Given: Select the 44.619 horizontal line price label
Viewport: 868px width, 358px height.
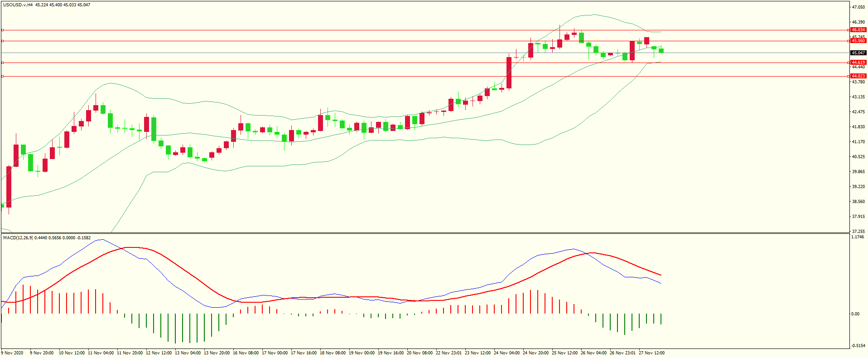Looking at the screenshot, I should point(858,63).
